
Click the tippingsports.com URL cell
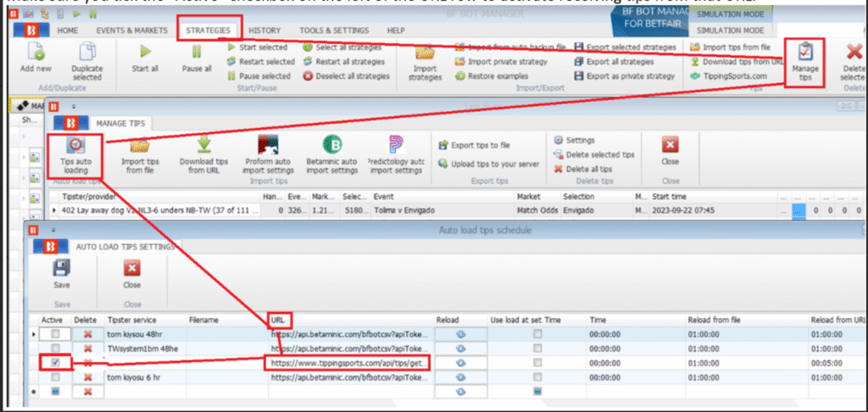coord(350,363)
